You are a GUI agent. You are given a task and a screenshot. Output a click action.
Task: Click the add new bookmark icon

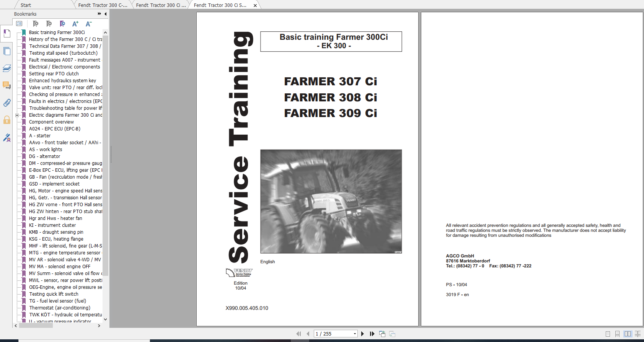49,24
